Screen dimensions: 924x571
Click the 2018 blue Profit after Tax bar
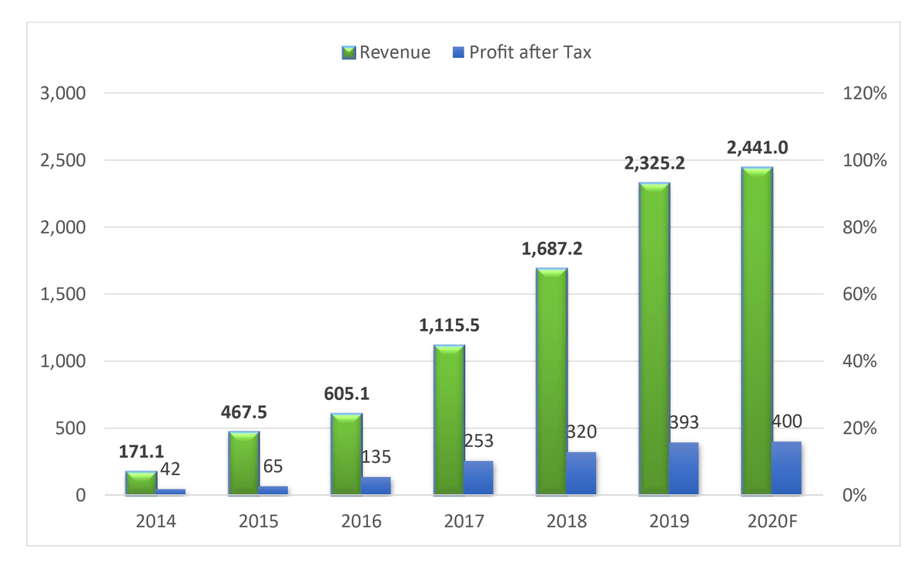click(581, 473)
